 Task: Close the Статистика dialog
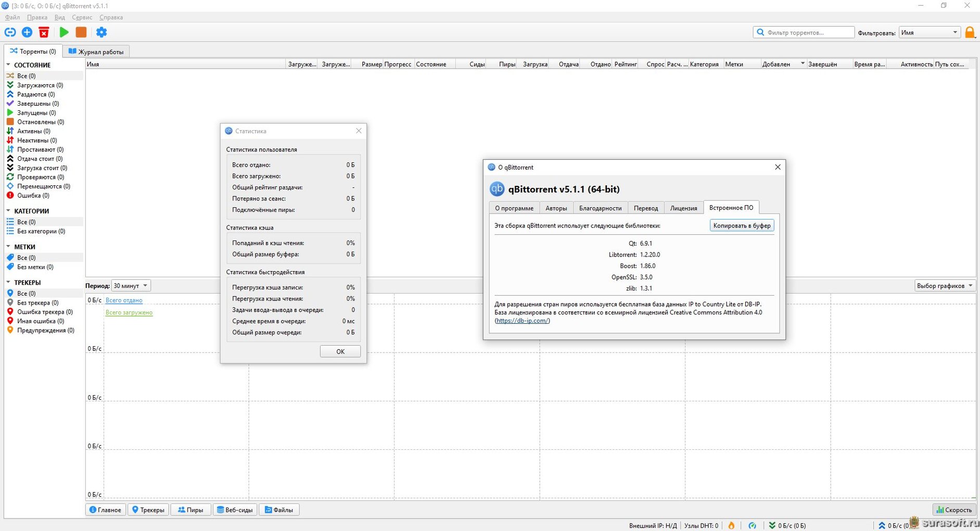pos(359,131)
